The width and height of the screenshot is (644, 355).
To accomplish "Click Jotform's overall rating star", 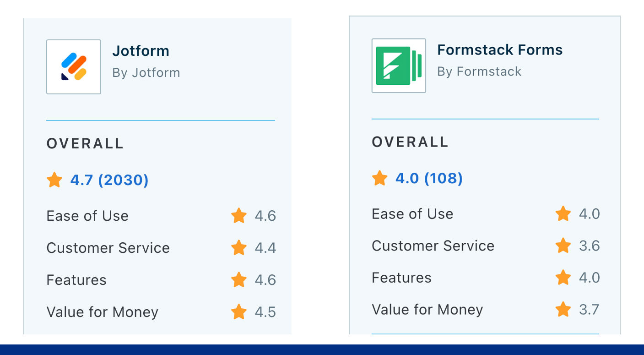I will click(54, 180).
